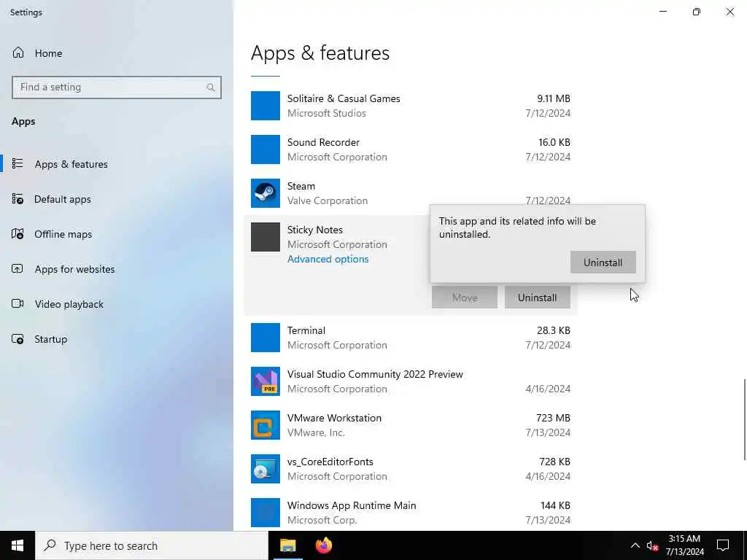Screen dimensions: 747x560
Task: Minimize the Settings window
Action: [x=663, y=12]
